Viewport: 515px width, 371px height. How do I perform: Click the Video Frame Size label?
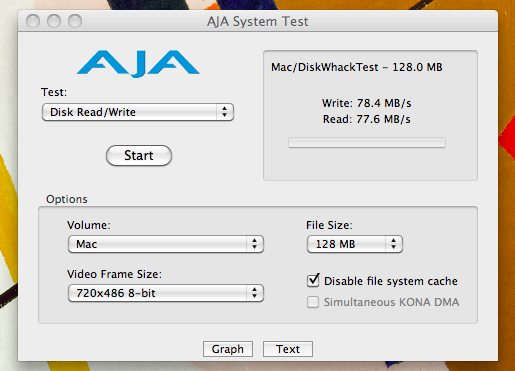click(114, 274)
